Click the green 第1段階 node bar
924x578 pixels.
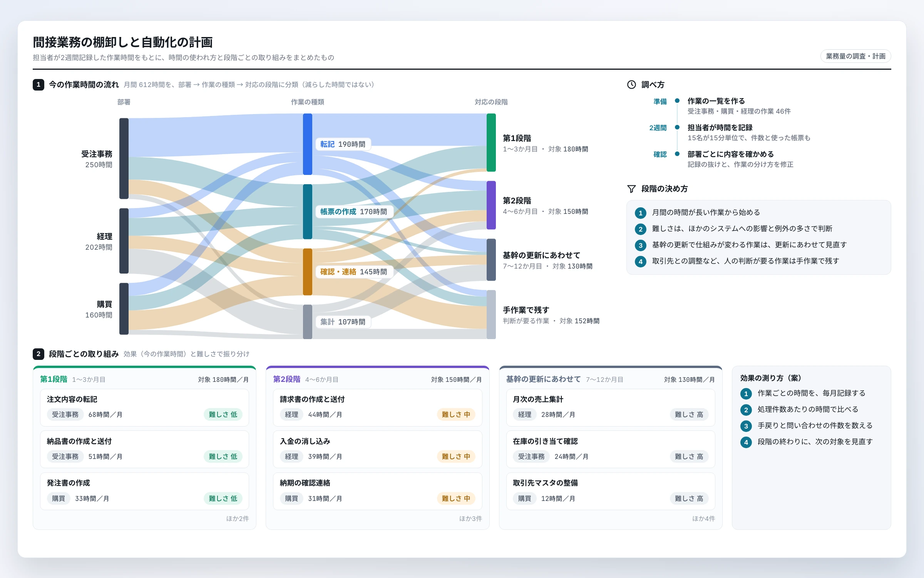click(x=491, y=143)
